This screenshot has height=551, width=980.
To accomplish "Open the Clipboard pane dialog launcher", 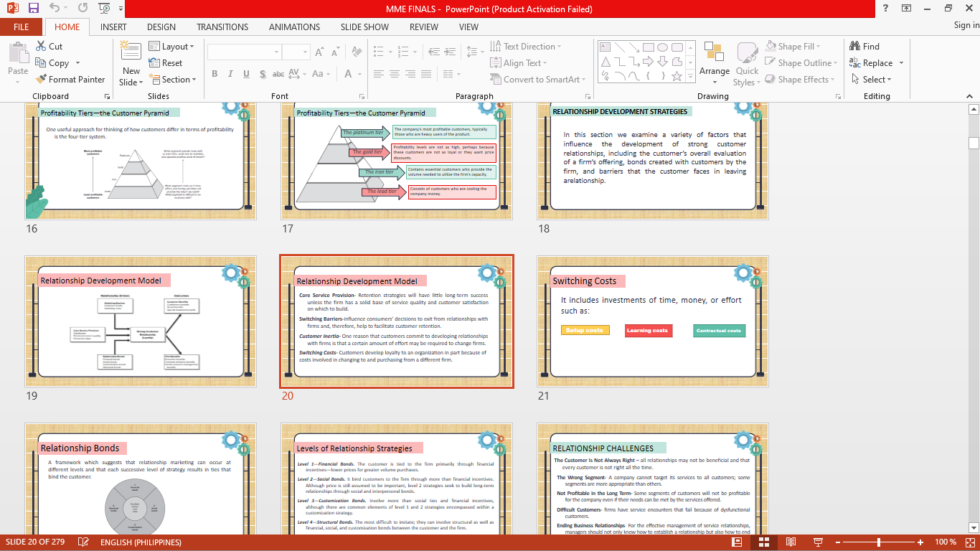I will click(x=108, y=96).
